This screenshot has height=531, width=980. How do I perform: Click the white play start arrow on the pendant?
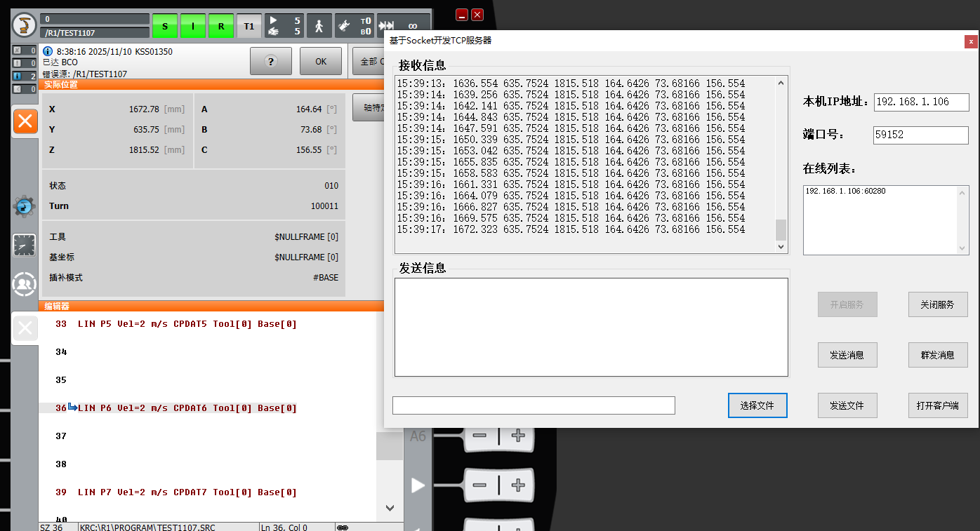coord(418,485)
